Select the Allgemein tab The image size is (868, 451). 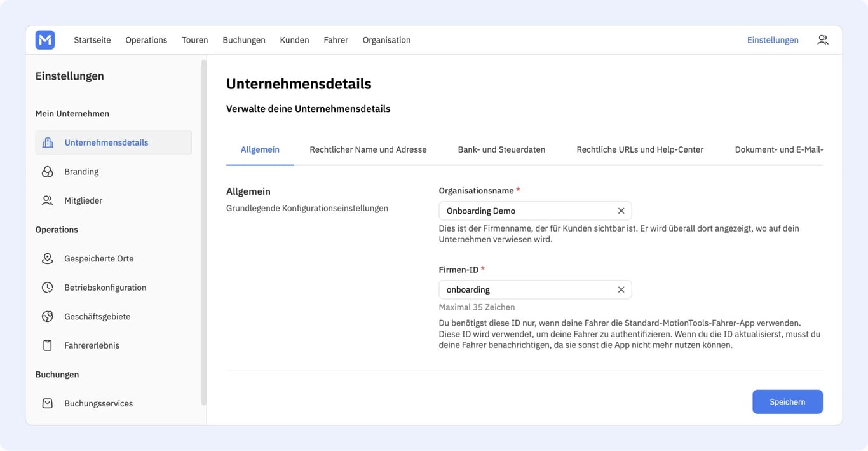pos(260,149)
